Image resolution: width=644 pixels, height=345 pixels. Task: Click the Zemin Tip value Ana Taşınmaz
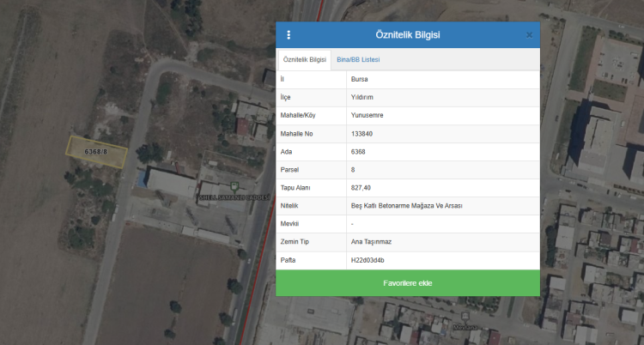(x=371, y=241)
